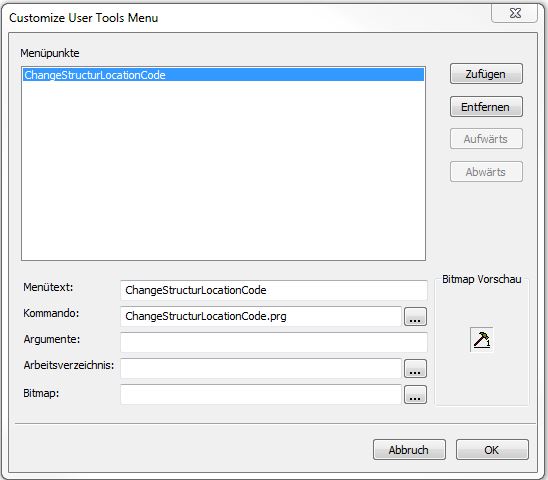Open the browse button beside Bitmap field

pyautogui.click(x=415, y=395)
